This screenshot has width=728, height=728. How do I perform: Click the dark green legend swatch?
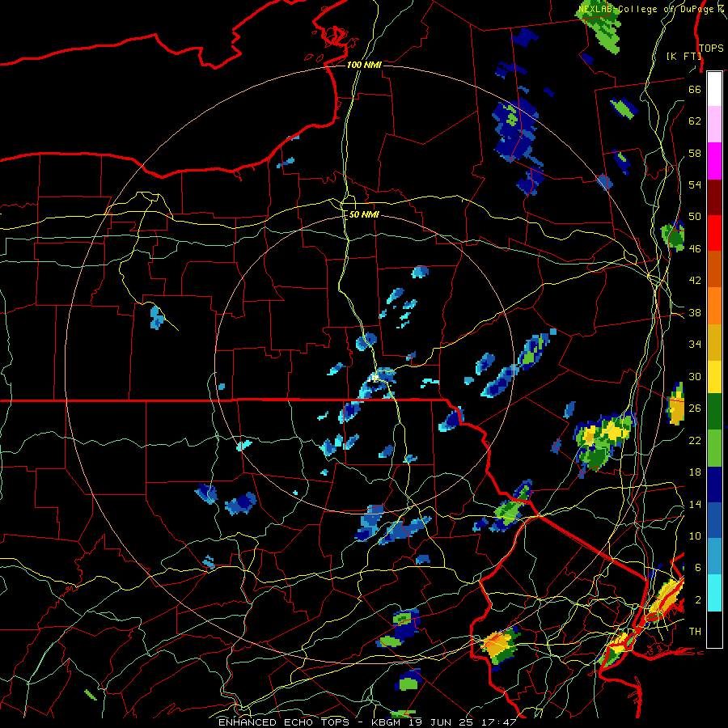pos(714,412)
